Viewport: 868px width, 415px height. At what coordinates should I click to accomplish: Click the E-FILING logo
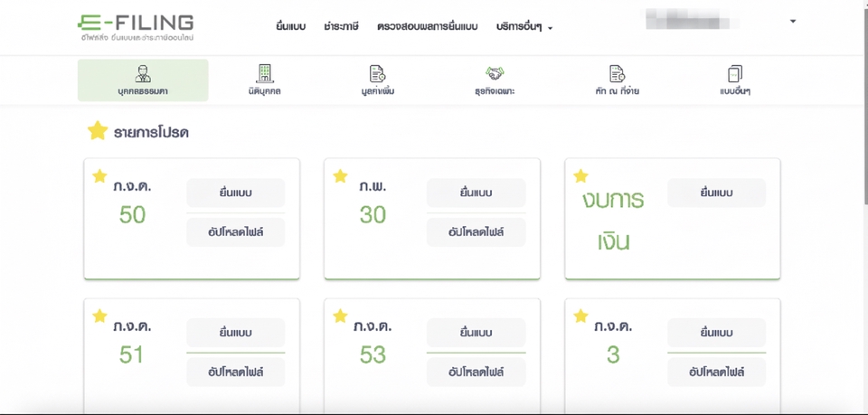(x=136, y=26)
